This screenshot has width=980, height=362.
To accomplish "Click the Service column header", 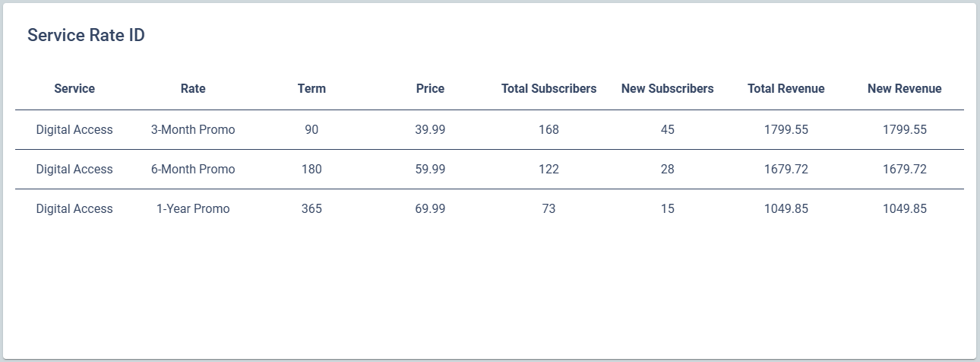I will click(74, 89).
